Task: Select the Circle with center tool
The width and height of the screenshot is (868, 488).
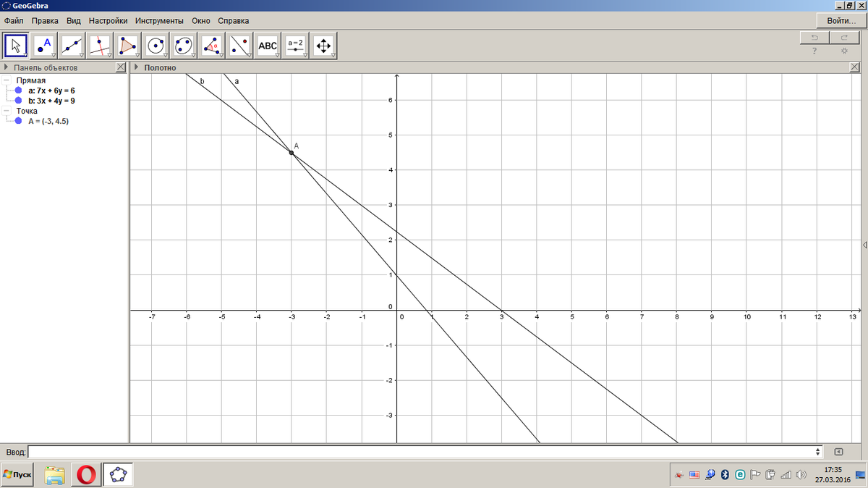Action: point(156,46)
